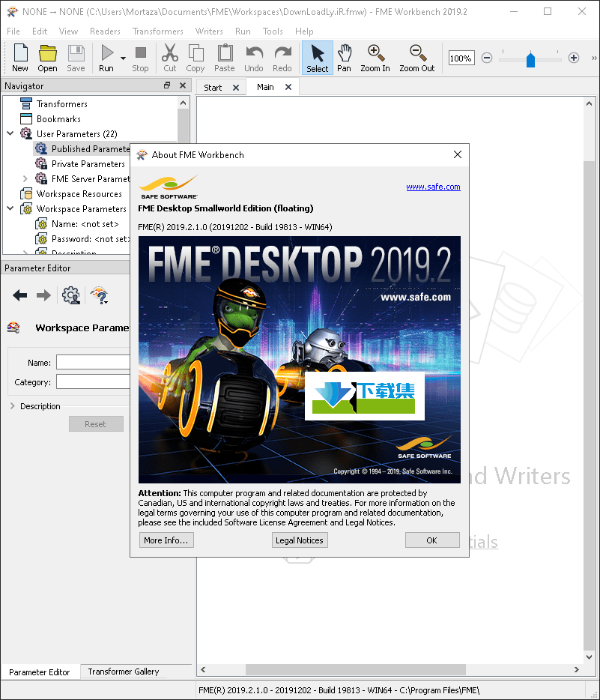The width and height of the screenshot is (600, 700).
Task: Activate the Pan hand tool
Action: point(344,58)
